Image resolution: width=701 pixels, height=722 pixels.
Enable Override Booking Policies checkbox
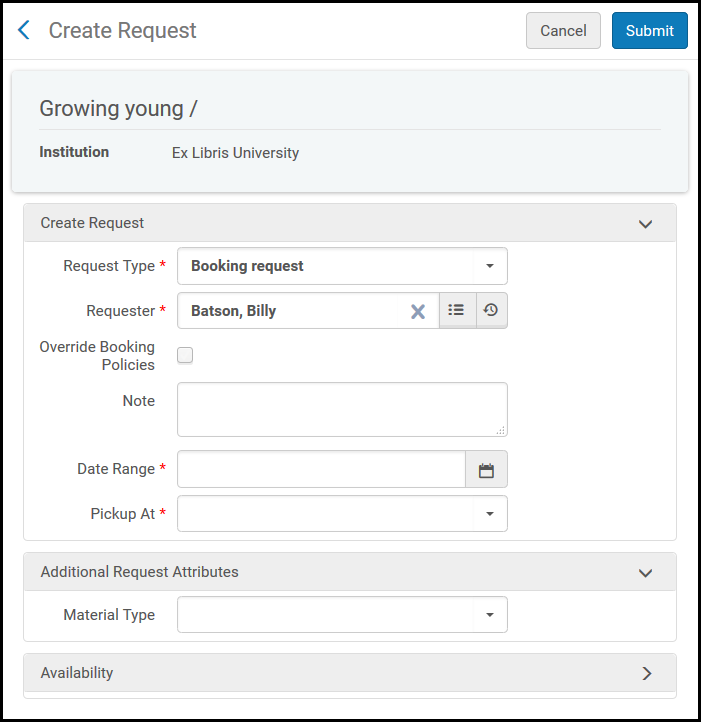pyautogui.click(x=185, y=355)
